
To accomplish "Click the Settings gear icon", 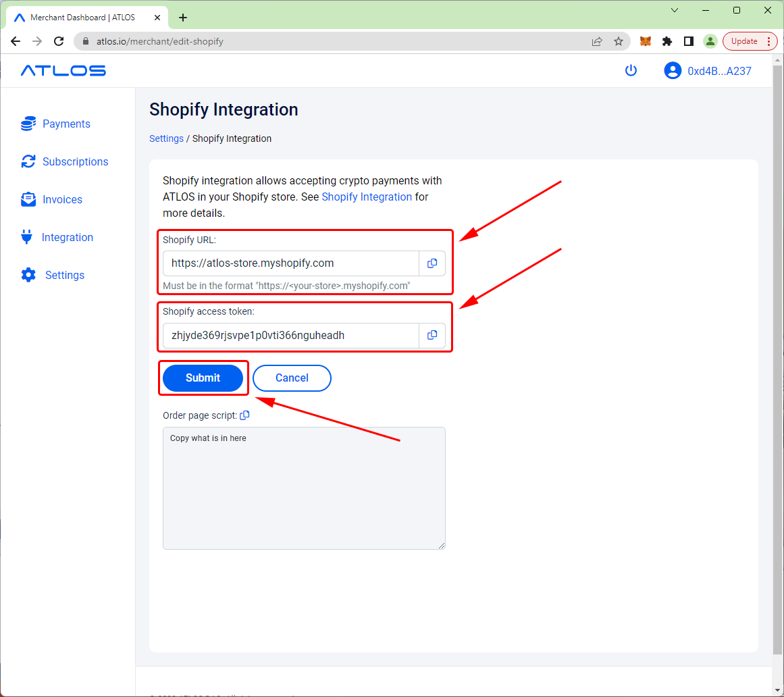I will (x=28, y=275).
